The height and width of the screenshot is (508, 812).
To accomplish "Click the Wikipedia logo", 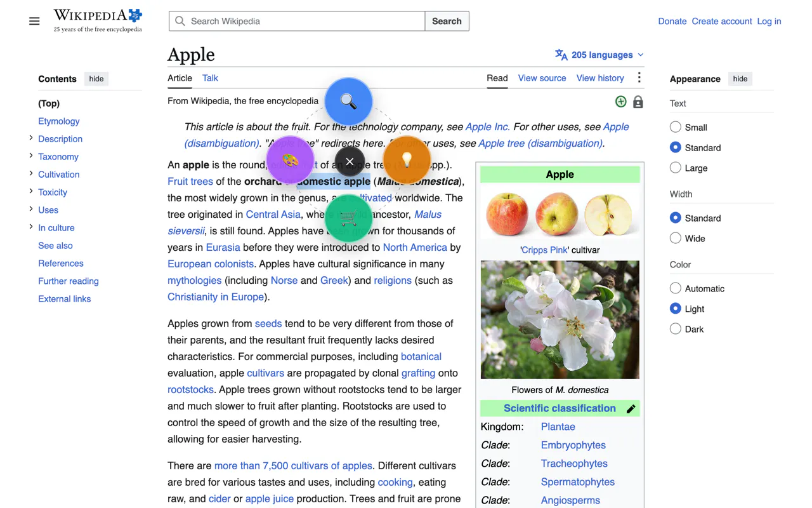I will (98, 20).
